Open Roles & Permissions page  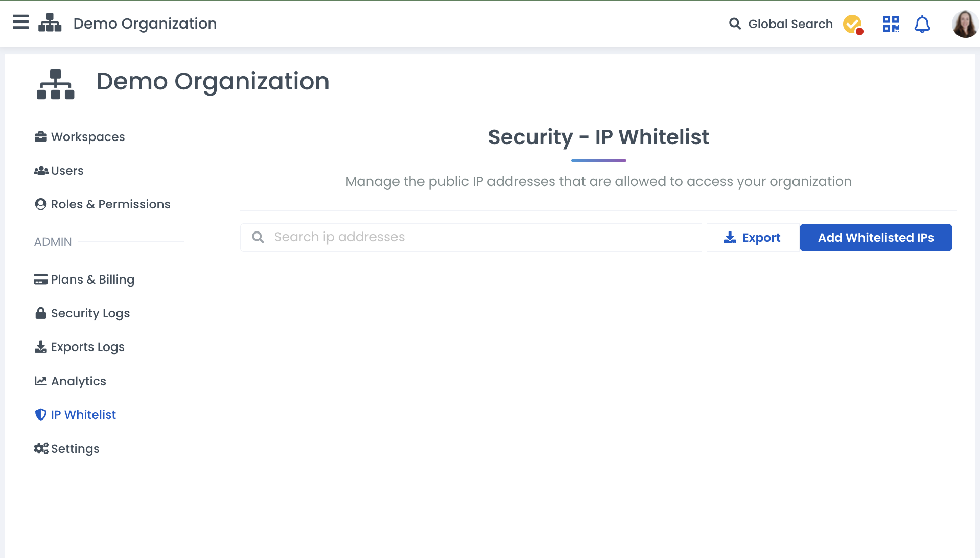click(110, 204)
